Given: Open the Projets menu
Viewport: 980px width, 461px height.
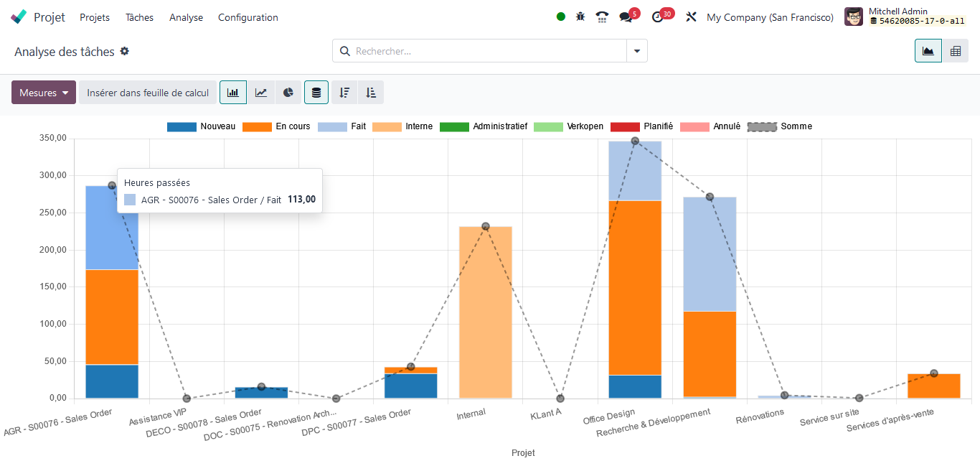Looking at the screenshot, I should click(94, 17).
